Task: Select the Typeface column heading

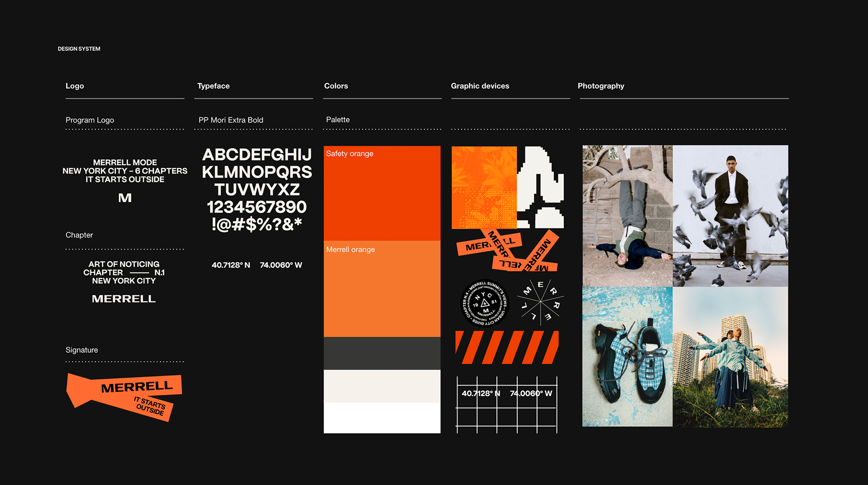Action: point(213,86)
